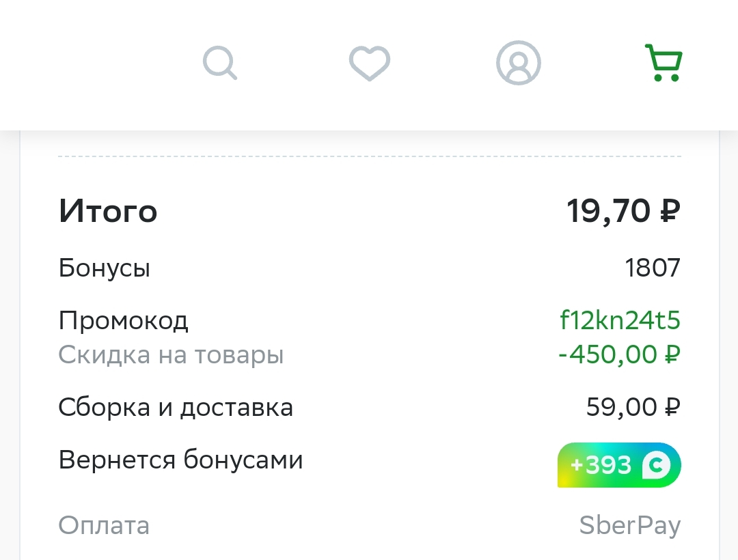Screen dimensions: 738x560
Task: Tap the dashed divider above Итого
Action: click(370, 156)
